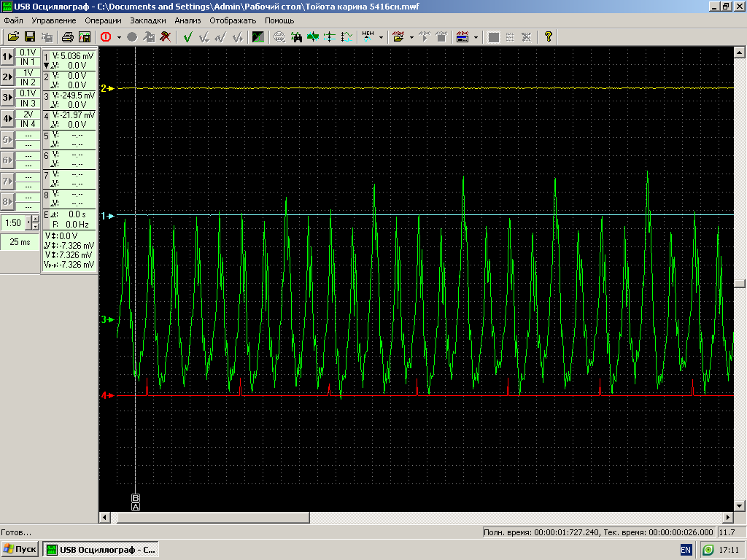Toggle disabled channel 8 button
The width and height of the screenshot is (747, 560).
7,201
